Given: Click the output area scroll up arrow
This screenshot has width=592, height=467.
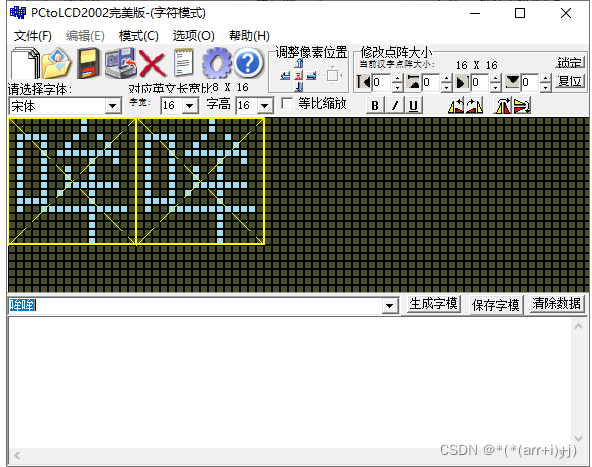Looking at the screenshot, I should (578, 326).
